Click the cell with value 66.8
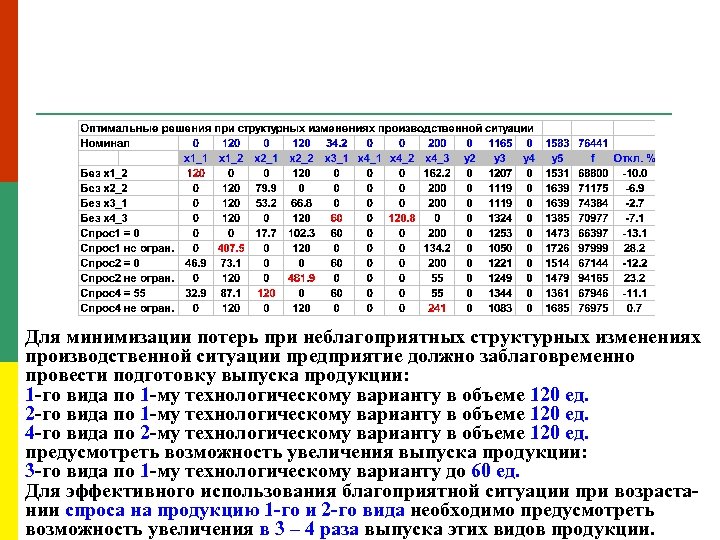 (301, 203)
